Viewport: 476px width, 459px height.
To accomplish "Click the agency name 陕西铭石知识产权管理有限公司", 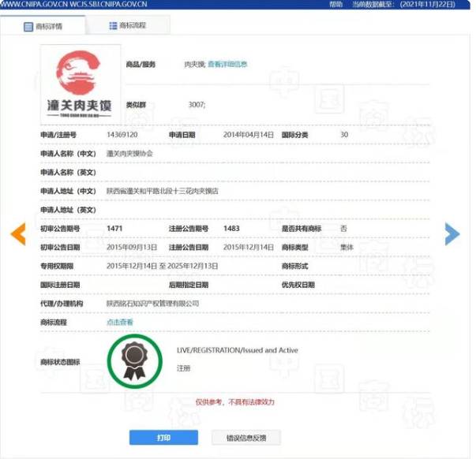I will point(152,304).
